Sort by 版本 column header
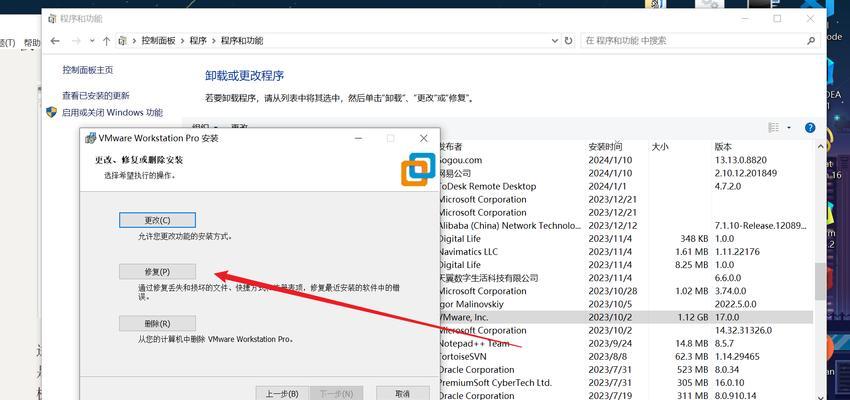The width and height of the screenshot is (850, 400). [x=723, y=147]
